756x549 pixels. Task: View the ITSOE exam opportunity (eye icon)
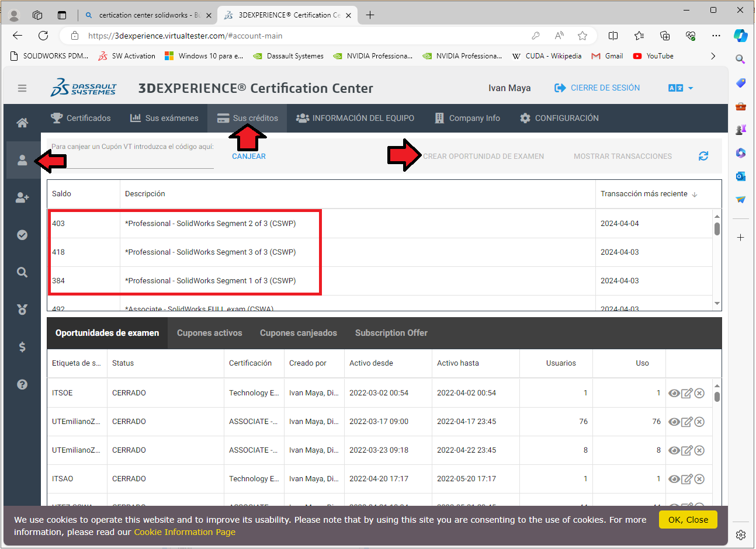coord(674,393)
